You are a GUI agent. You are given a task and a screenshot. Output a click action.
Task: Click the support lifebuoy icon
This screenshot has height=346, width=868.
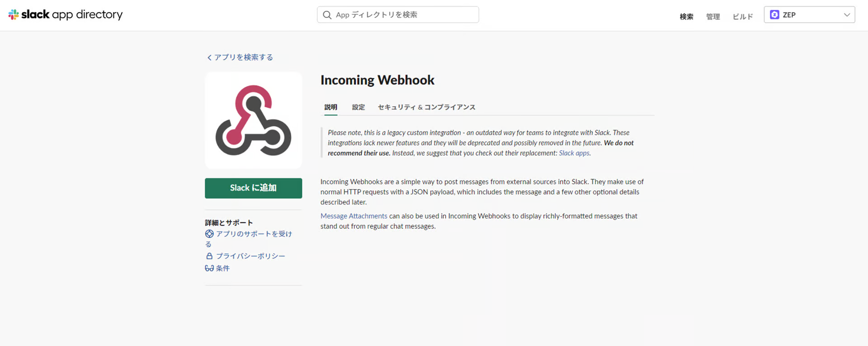209,234
